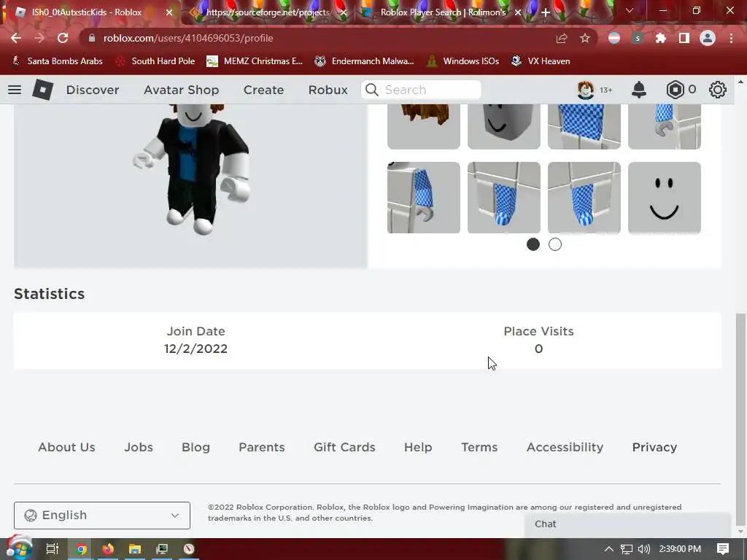The image size is (747, 560).
Task: Open Task View on taskbar
Action: coord(53,549)
